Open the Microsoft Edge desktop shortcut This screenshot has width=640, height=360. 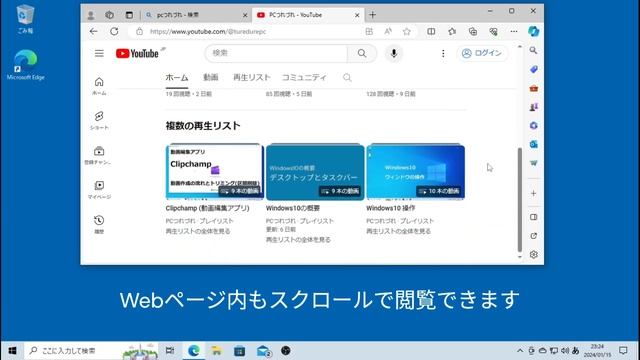tap(25, 65)
